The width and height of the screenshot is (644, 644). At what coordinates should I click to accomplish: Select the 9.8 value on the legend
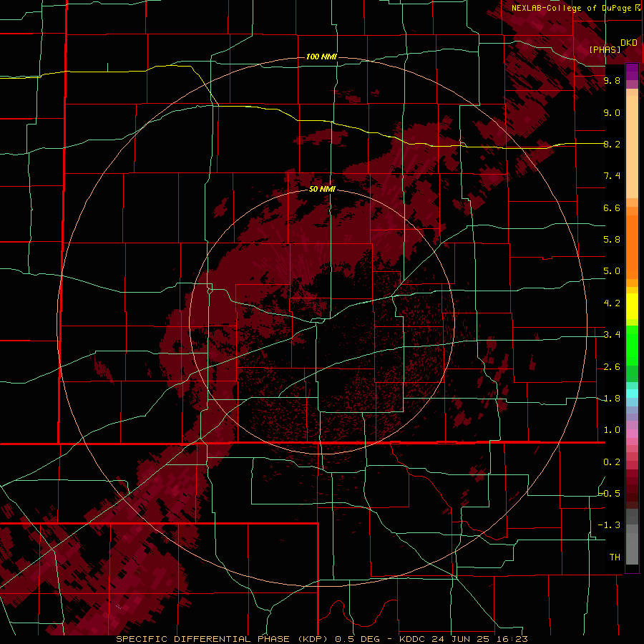click(612, 80)
